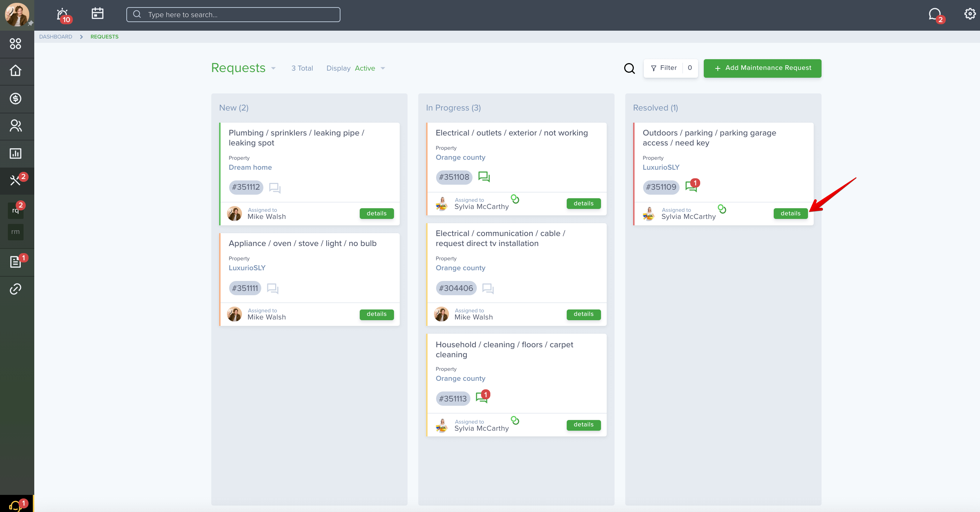
Task: Open the home properties icon in sidebar
Action: click(x=15, y=71)
